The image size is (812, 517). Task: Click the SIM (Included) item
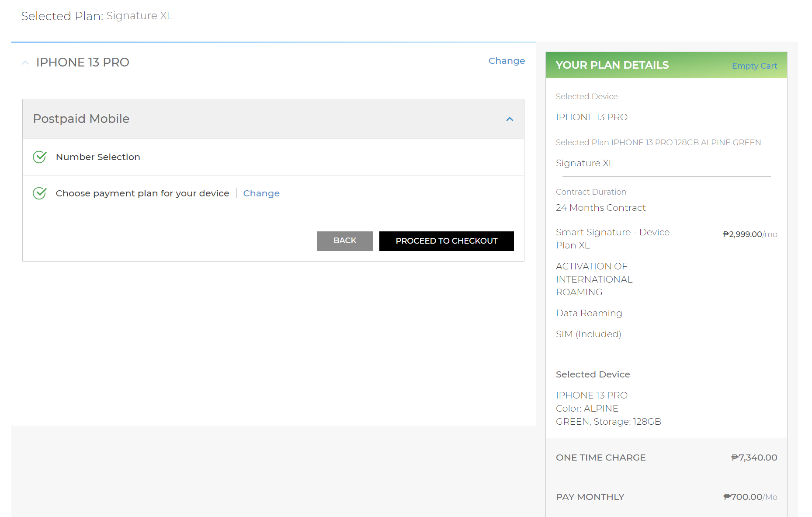click(x=588, y=334)
